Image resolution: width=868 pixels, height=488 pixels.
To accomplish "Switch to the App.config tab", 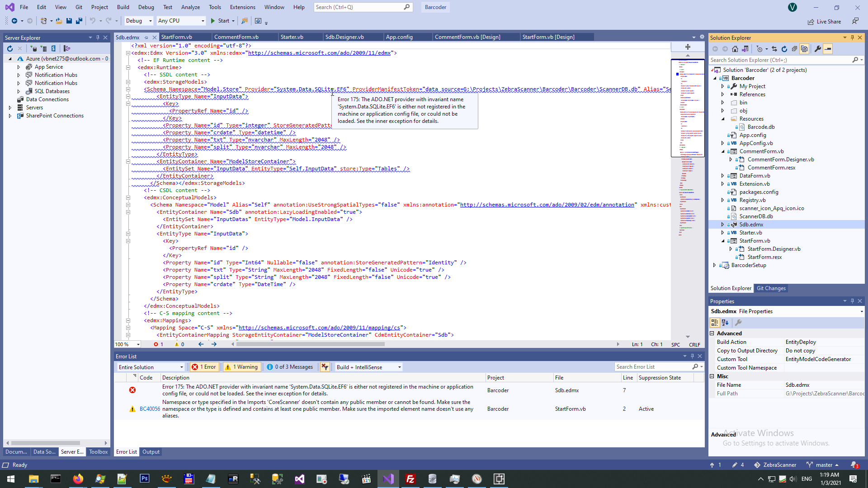I will pyautogui.click(x=399, y=37).
